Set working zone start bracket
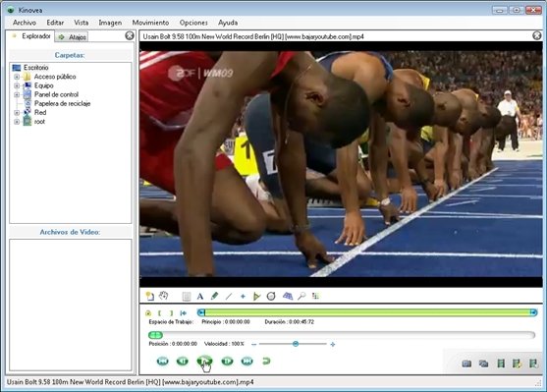547x392 pixels. point(159,312)
